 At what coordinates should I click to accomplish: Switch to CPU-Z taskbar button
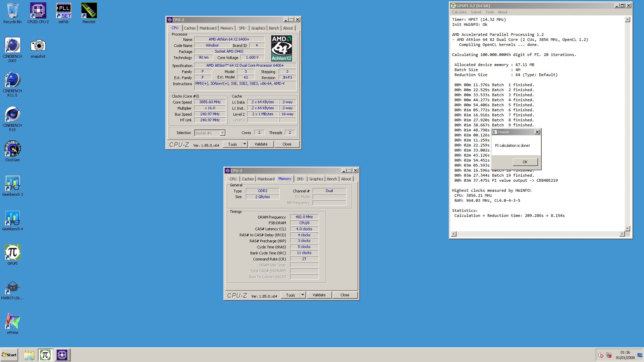point(62,355)
